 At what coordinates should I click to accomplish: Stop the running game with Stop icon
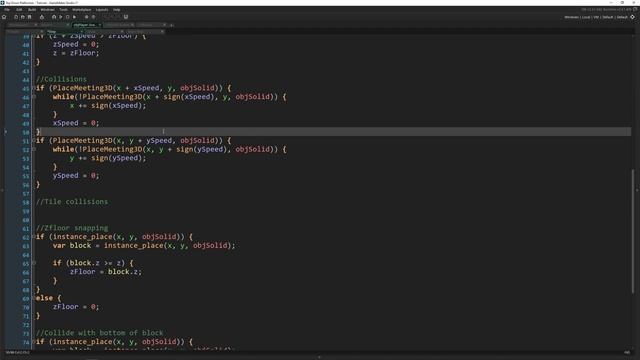coord(67,17)
